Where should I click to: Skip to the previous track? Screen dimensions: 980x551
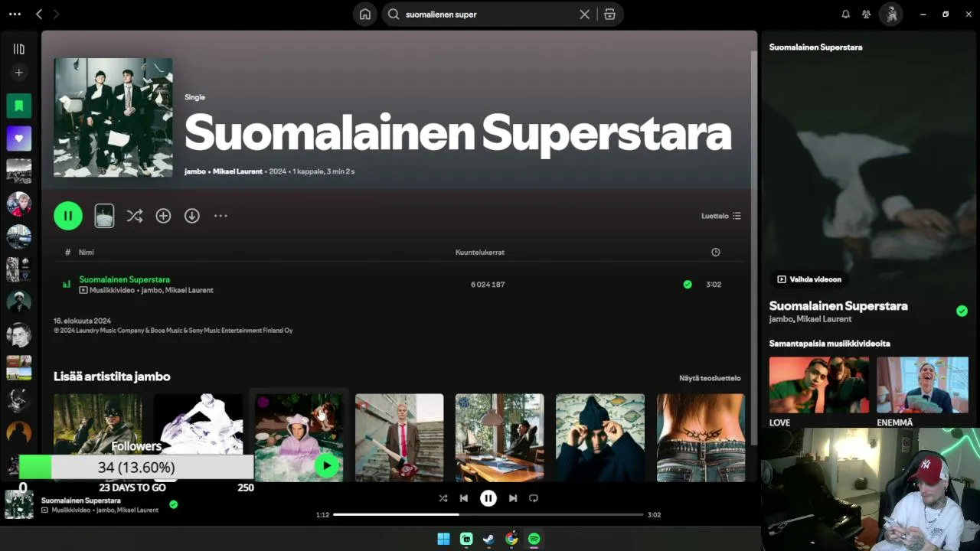[464, 498]
